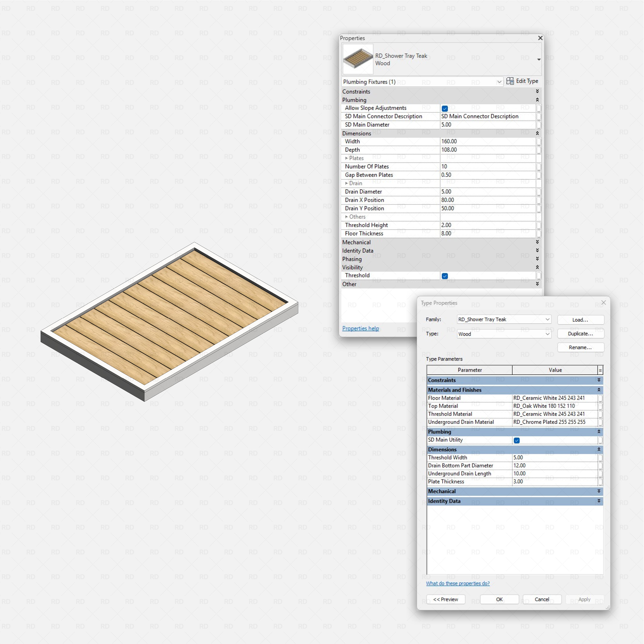Edit the Plate Thickness value 3.00

555,482
